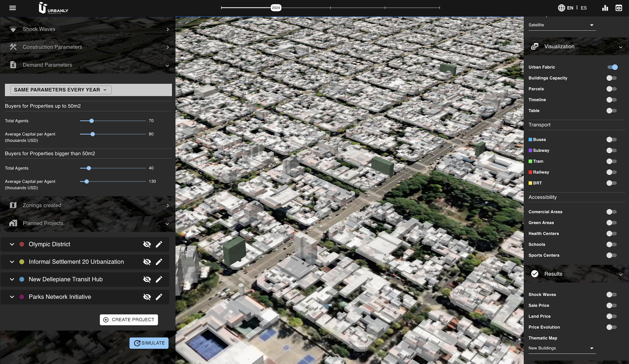Edit the Olympic District project

[x=159, y=244]
